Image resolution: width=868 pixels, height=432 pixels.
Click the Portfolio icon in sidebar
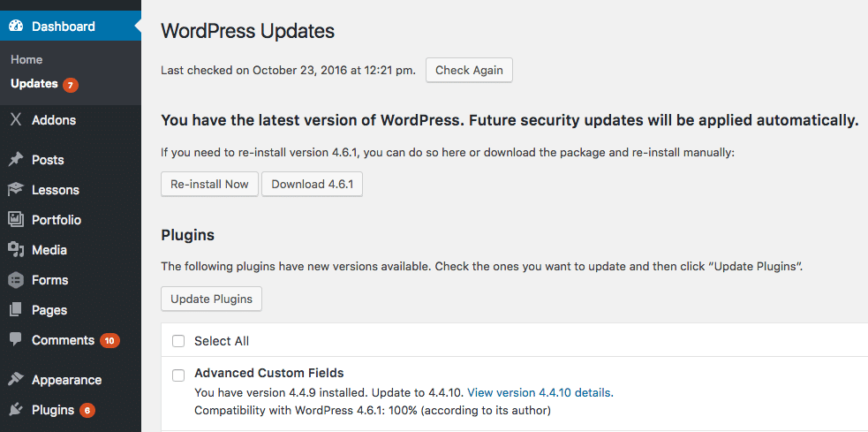click(x=16, y=220)
